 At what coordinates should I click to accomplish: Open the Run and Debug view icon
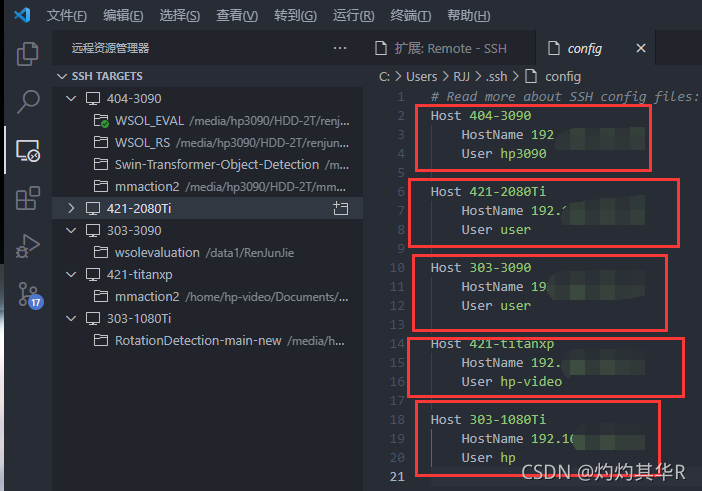[28, 246]
